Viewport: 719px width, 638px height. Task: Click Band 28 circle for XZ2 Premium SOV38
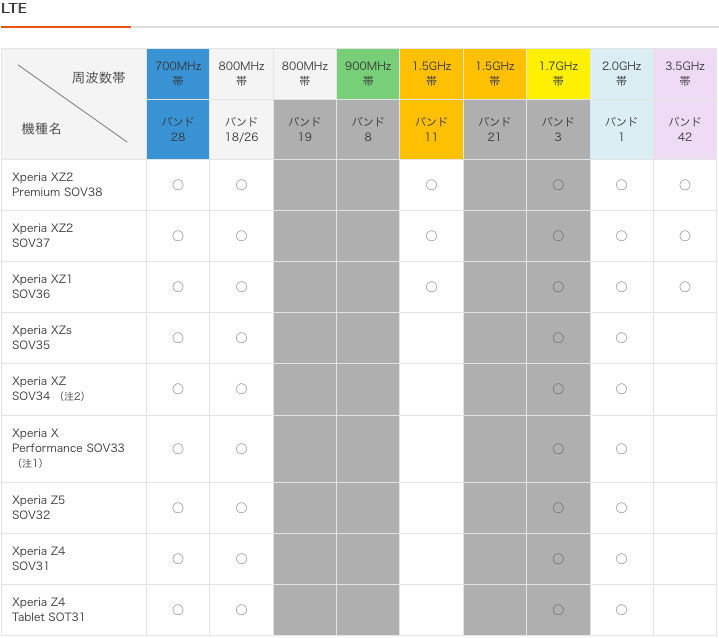[x=178, y=184]
